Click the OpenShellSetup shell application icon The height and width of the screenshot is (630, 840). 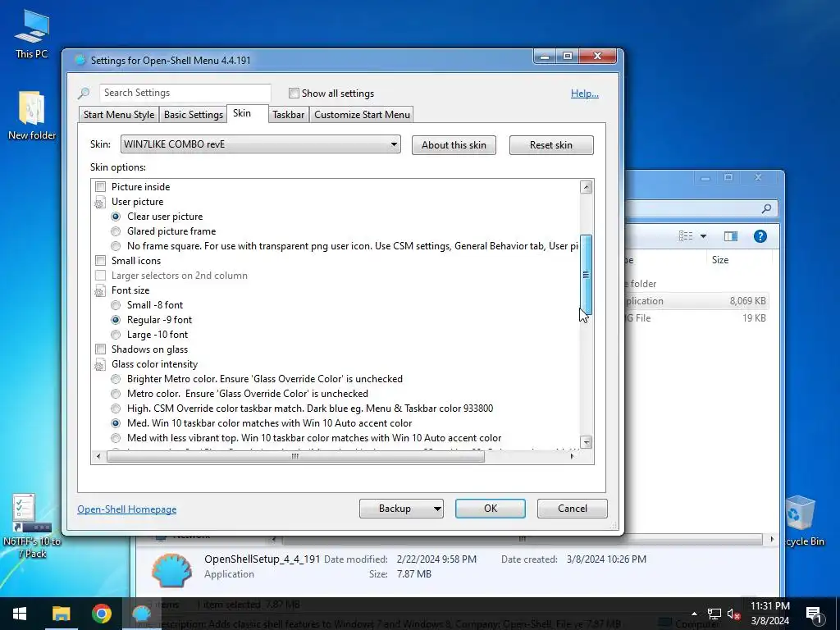(171, 570)
